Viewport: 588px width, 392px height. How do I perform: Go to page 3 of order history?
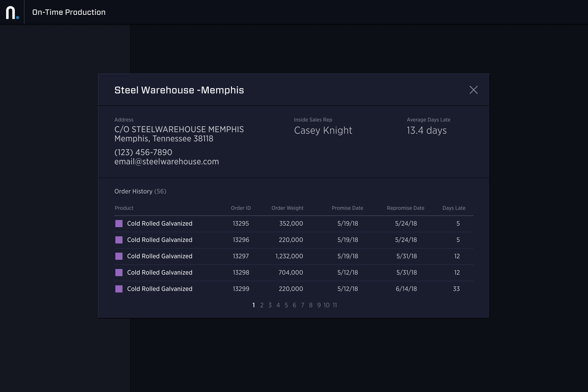click(x=270, y=305)
